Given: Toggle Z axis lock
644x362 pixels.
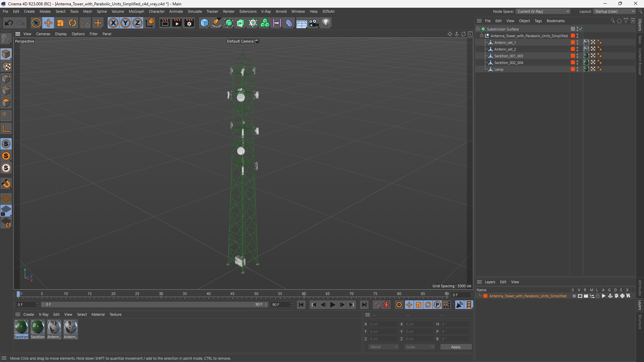Looking at the screenshot, I should coord(138,23).
